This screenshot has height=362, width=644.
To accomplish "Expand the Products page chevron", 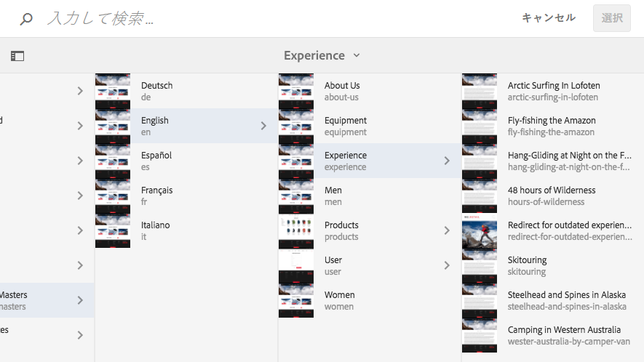I will click(447, 230).
